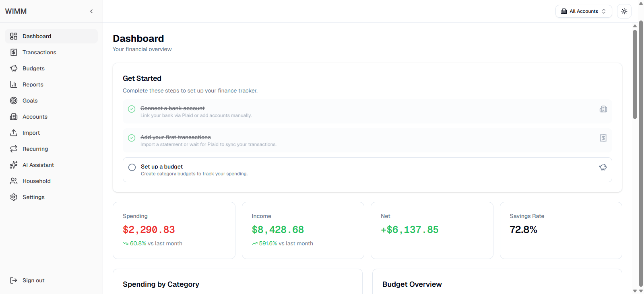The image size is (644, 294).
Task: Click the Sign out label
Action: [33, 280]
